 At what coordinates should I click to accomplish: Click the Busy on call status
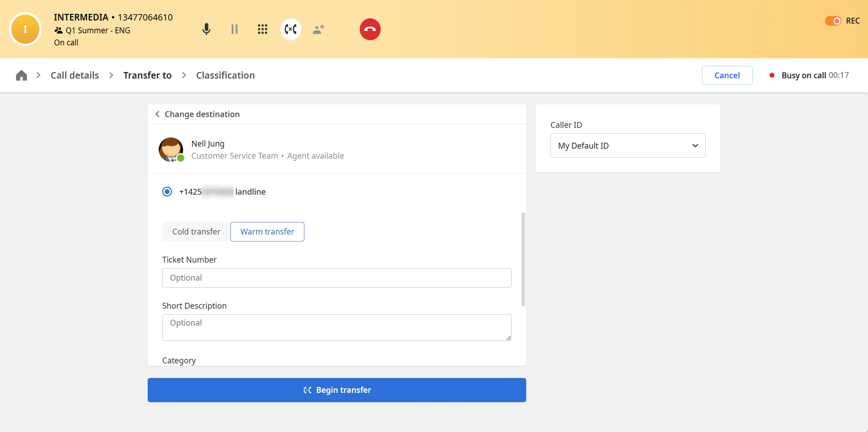804,75
